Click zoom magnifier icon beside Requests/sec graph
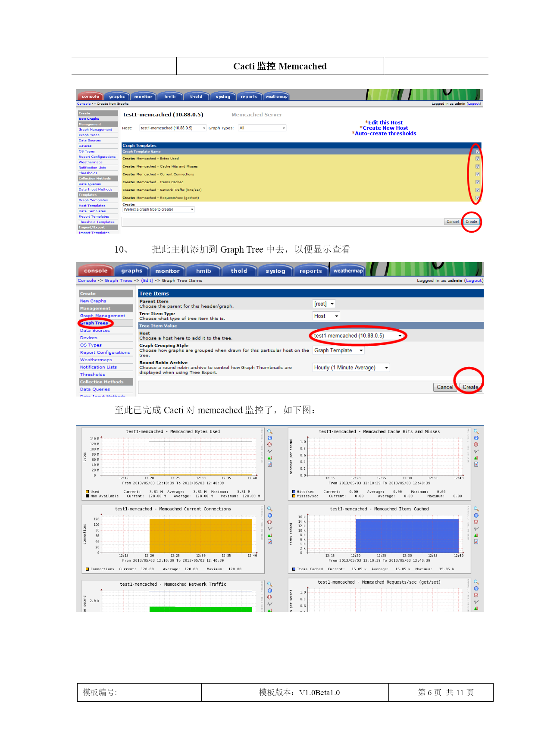Viewport: 535px width, 756px height. 476,582
